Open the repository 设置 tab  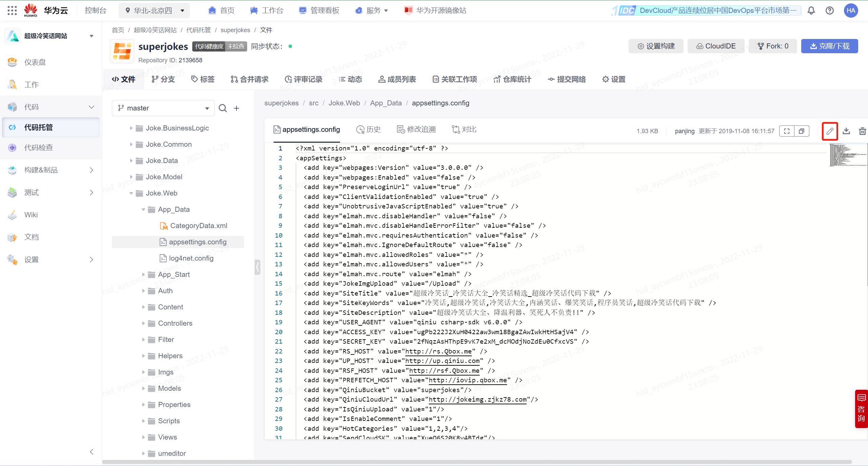coord(614,79)
